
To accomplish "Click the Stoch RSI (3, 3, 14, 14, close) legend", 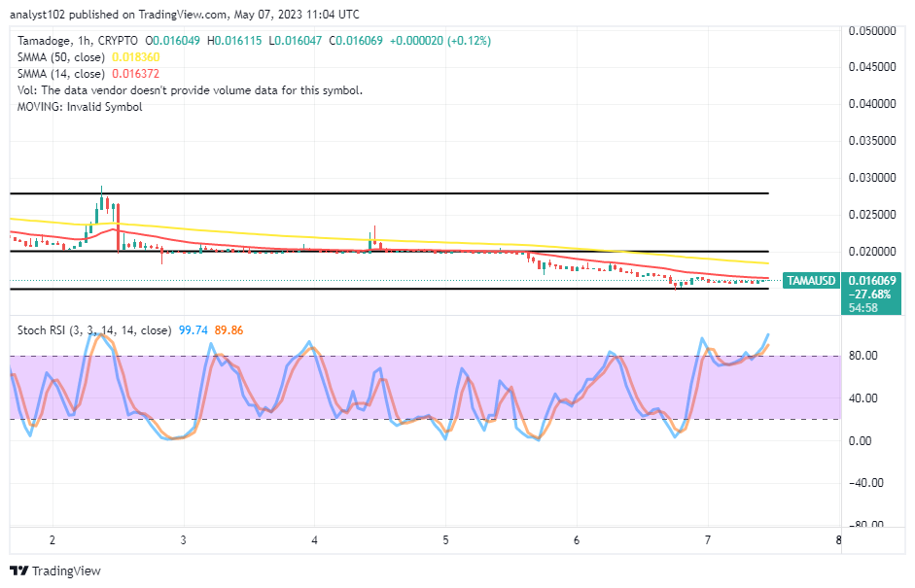I will (x=94, y=330).
